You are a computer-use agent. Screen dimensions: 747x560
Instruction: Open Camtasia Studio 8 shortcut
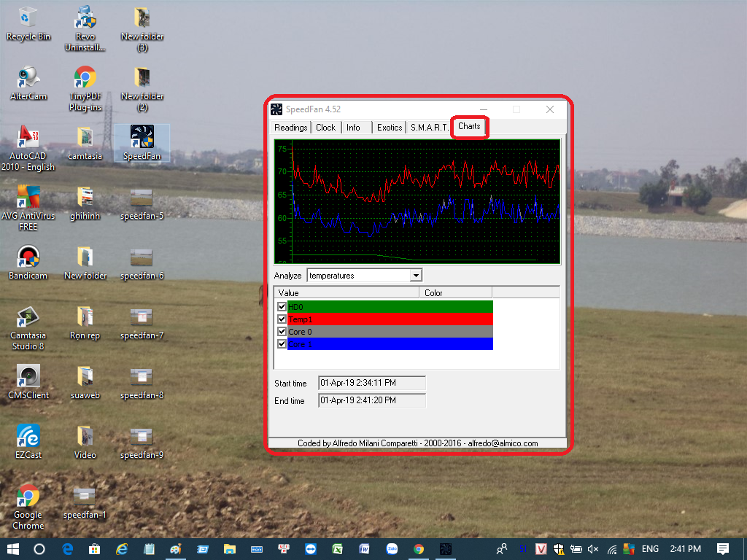28,317
